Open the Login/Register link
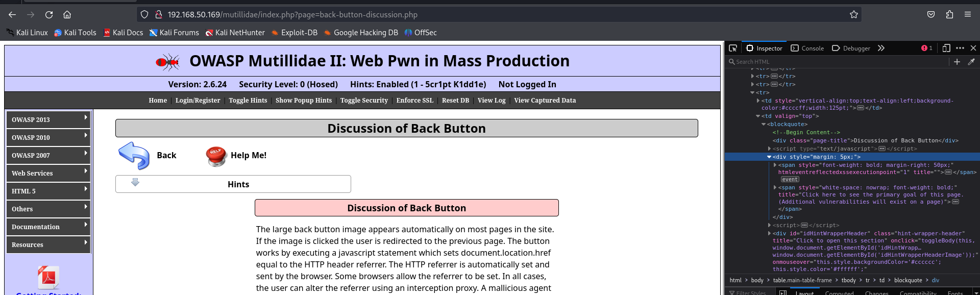This screenshot has width=980, height=295. pos(198,101)
